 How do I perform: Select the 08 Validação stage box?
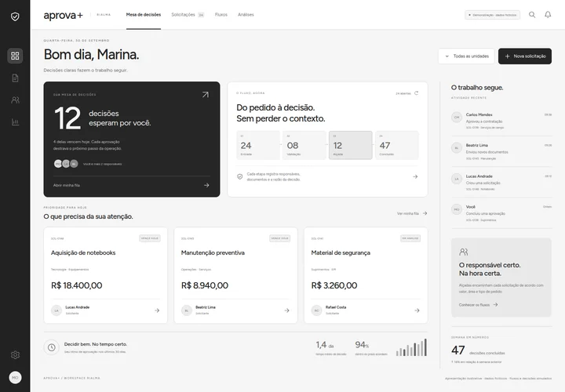(x=304, y=145)
